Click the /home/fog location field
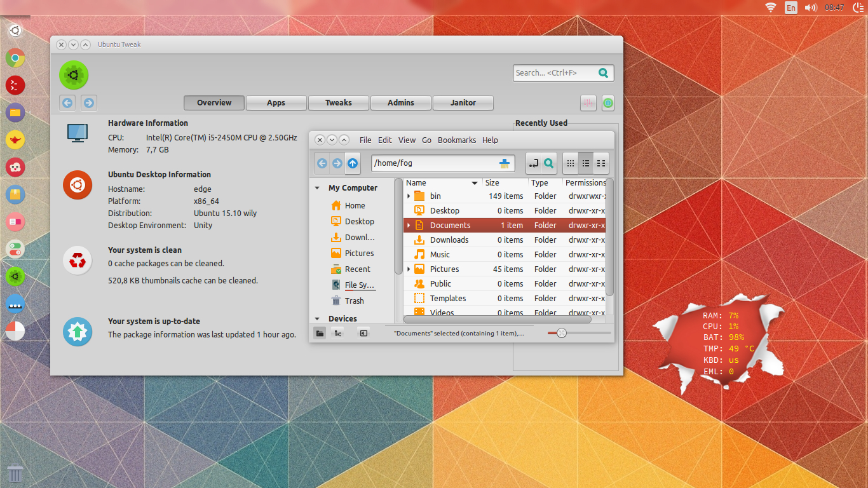 click(443, 163)
